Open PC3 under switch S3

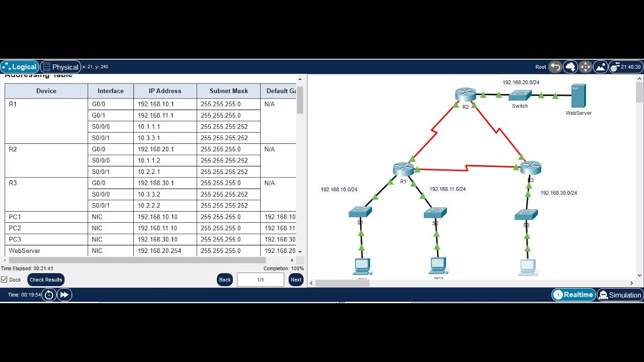click(527, 267)
